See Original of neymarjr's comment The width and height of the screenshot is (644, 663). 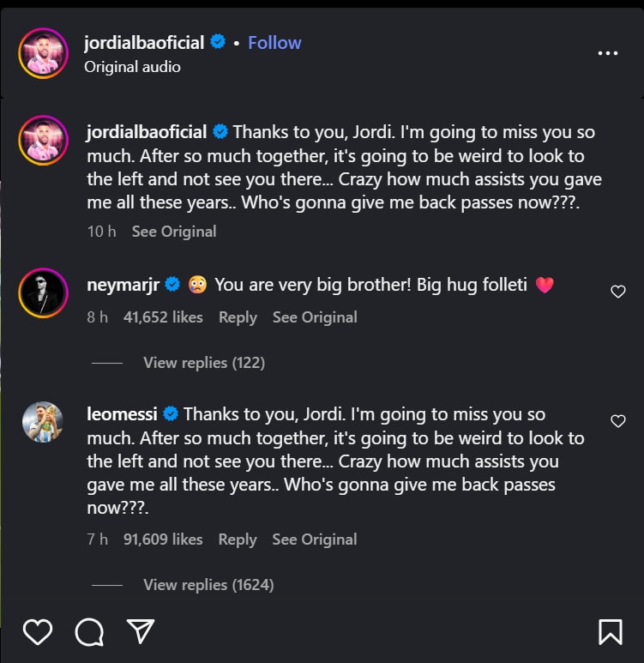pyautogui.click(x=315, y=317)
